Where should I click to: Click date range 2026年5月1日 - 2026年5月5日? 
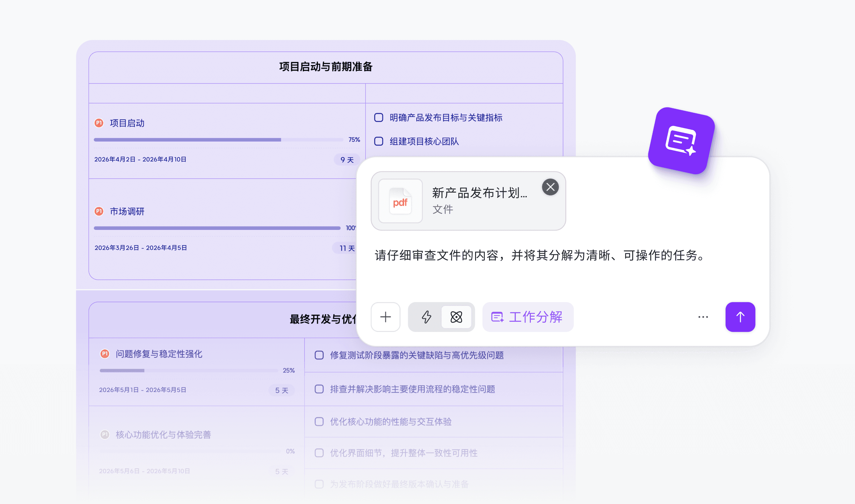pos(142,390)
